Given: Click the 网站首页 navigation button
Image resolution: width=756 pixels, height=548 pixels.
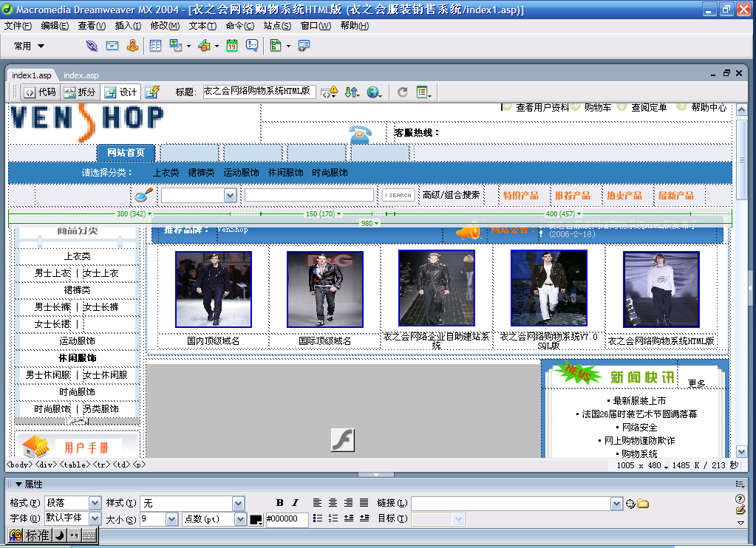Looking at the screenshot, I should [126, 153].
